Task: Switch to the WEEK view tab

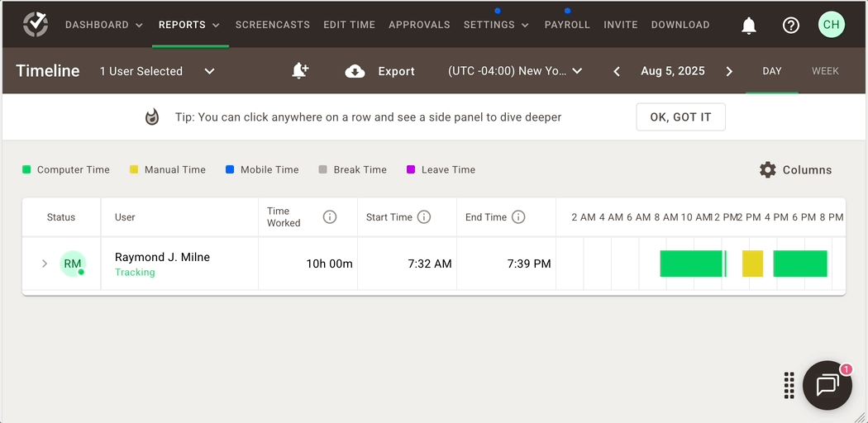Action: pyautogui.click(x=825, y=71)
